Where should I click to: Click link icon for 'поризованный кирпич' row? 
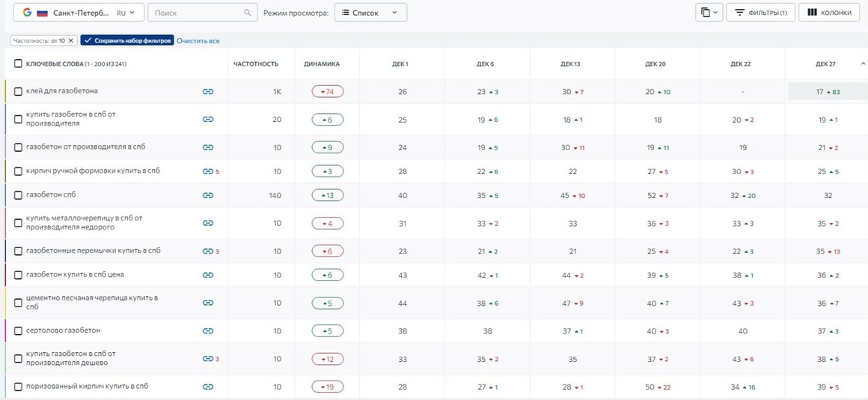[x=207, y=387]
